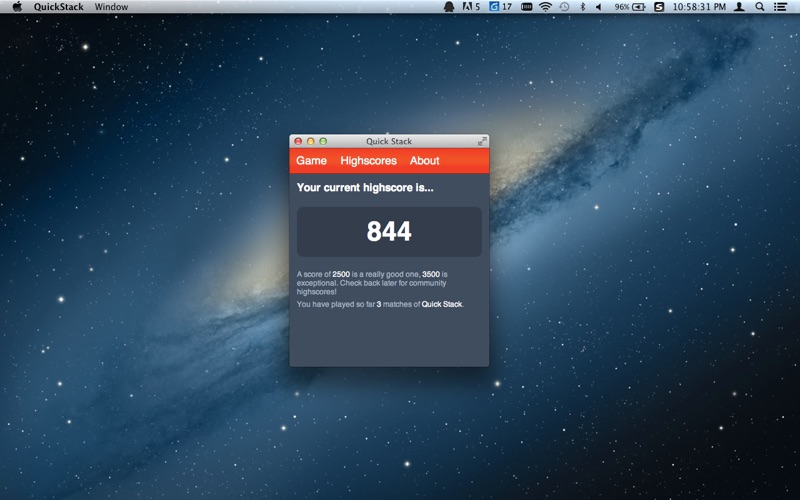
Task: Open the QuickStack application menu
Action: click(59, 7)
